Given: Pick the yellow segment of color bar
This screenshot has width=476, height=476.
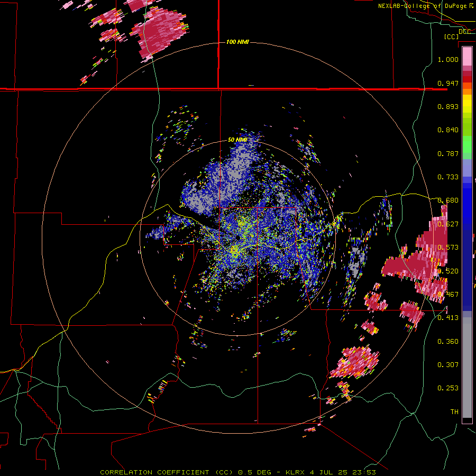Looking at the screenshot, I should click(x=467, y=104).
